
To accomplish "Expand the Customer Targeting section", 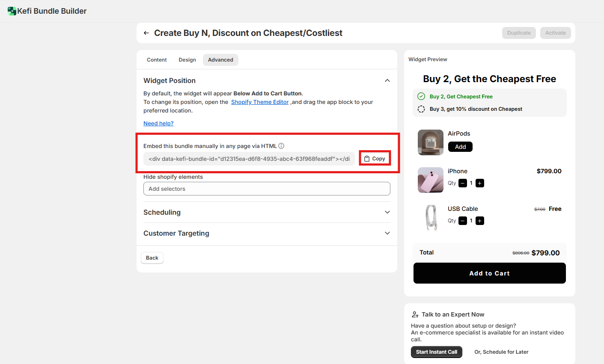I will (x=387, y=233).
